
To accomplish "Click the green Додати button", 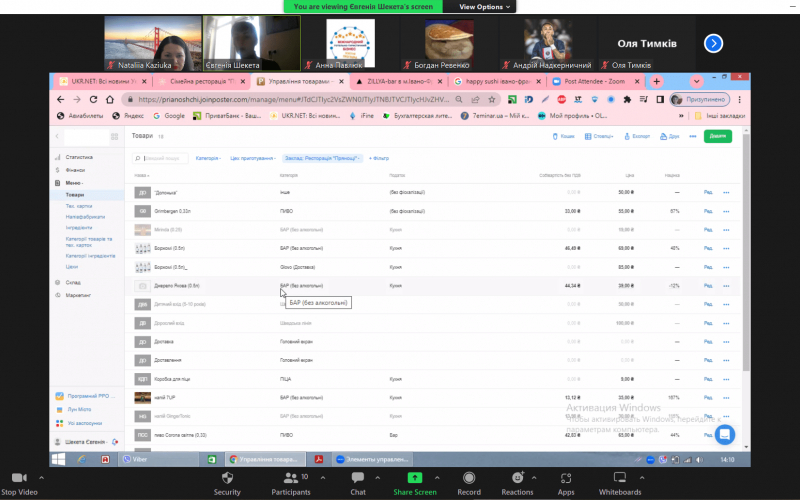I will pyautogui.click(x=718, y=136).
